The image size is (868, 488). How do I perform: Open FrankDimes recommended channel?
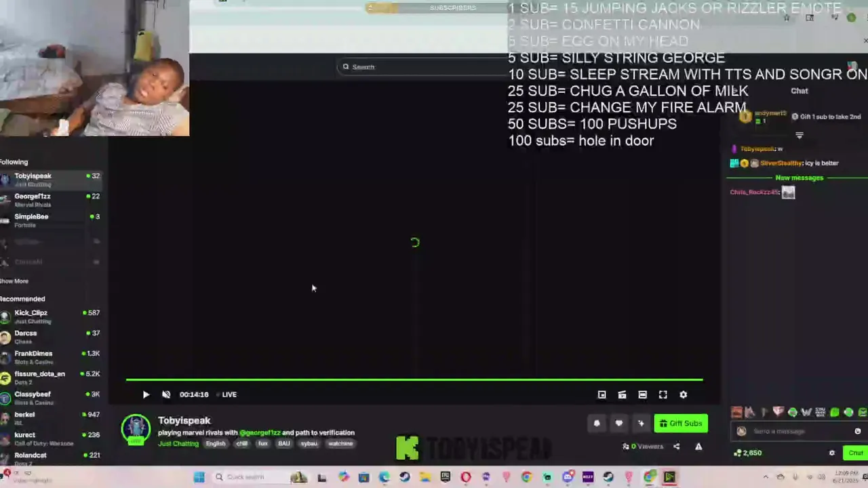click(x=51, y=357)
